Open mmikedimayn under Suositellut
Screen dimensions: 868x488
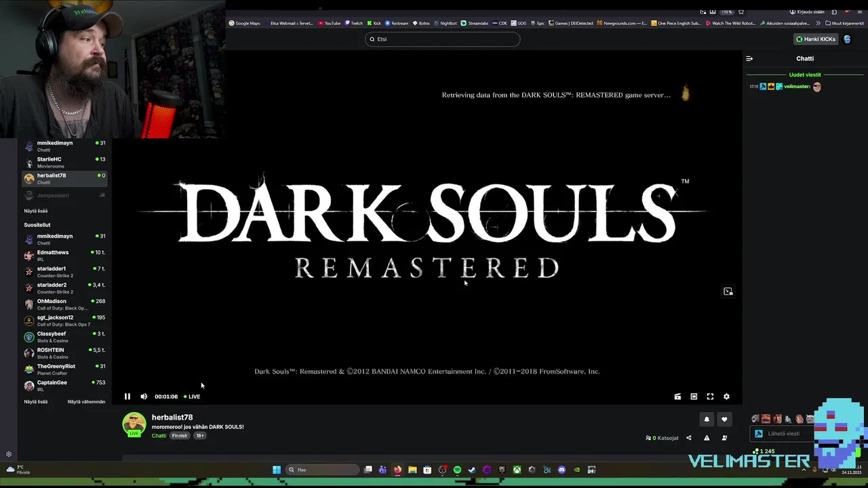pos(66,239)
